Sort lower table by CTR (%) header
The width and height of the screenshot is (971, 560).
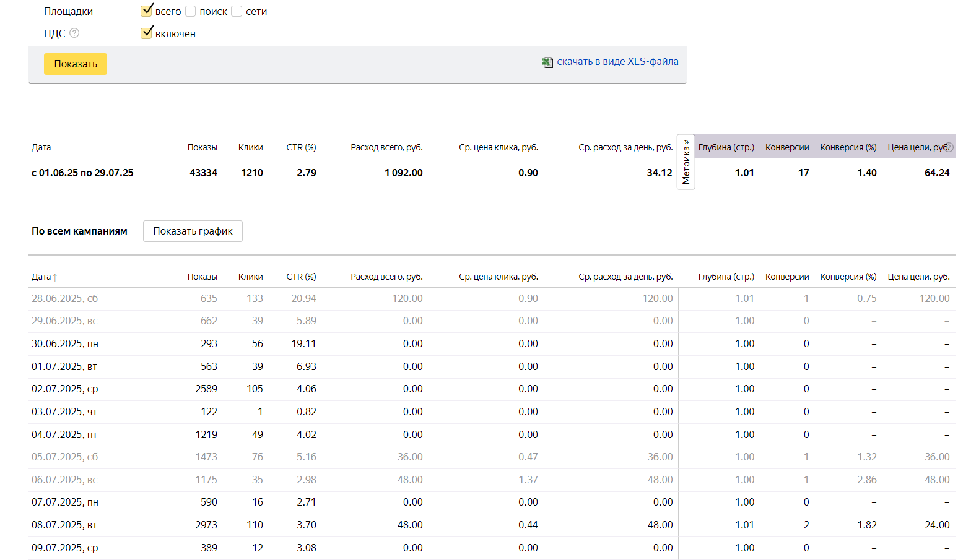point(301,277)
